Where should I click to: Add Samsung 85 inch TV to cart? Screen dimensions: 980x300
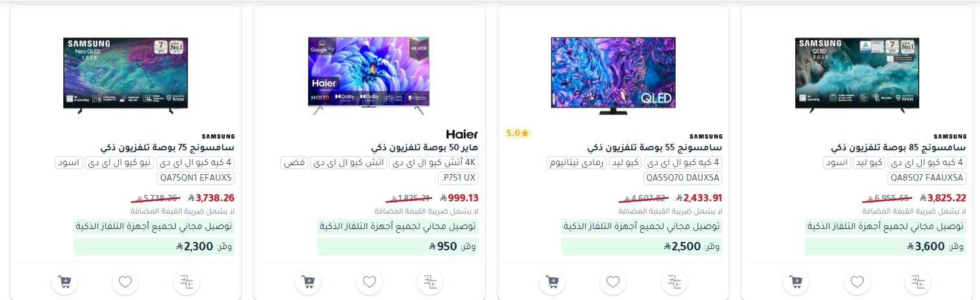pyautogui.click(x=796, y=282)
